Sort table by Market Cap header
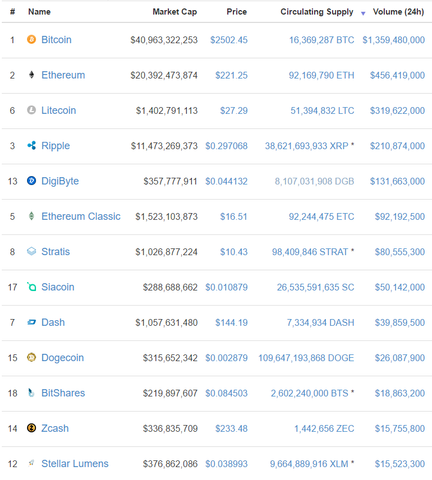The height and width of the screenshot is (480, 432). coord(175,12)
